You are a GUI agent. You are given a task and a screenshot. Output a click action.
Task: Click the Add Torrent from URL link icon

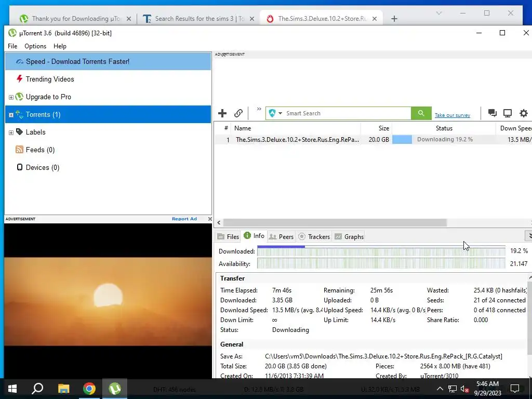point(238,113)
